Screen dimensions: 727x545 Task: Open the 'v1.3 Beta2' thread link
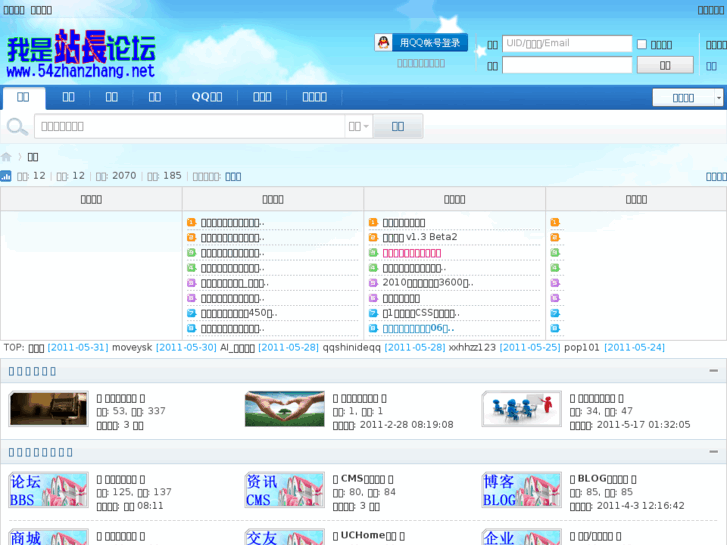tap(420, 237)
